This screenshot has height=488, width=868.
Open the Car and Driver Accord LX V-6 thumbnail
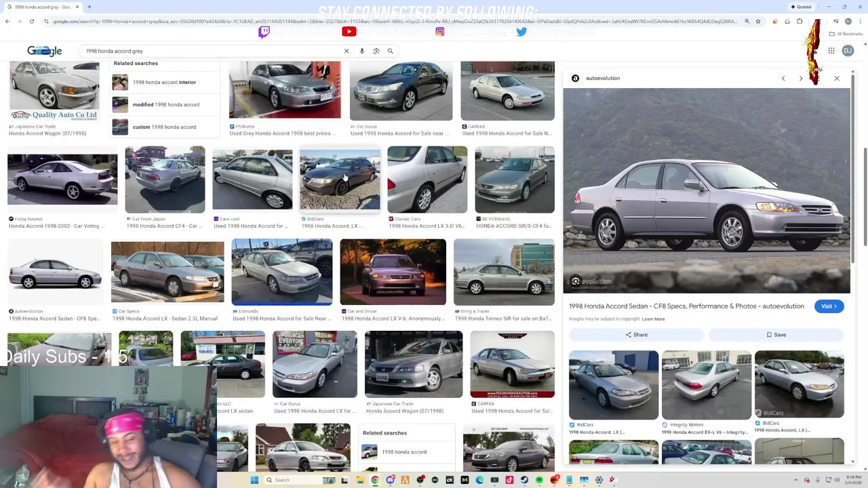pos(393,272)
